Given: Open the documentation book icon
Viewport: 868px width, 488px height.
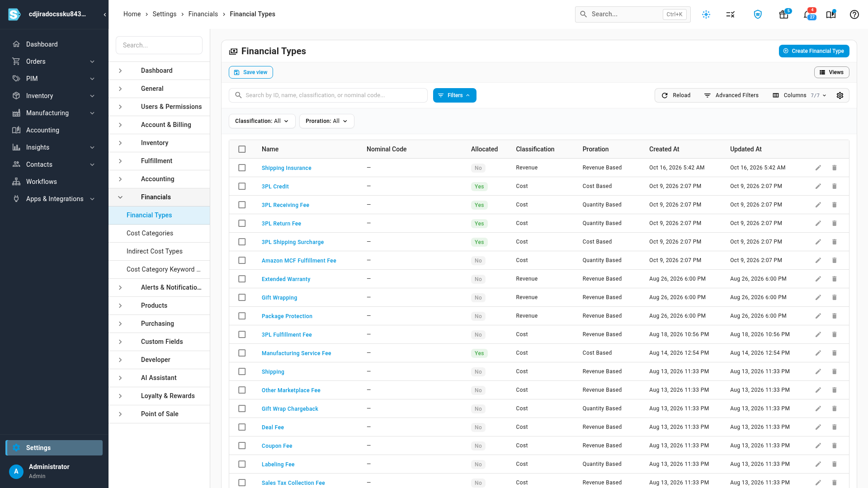Looking at the screenshot, I should (x=831, y=14).
